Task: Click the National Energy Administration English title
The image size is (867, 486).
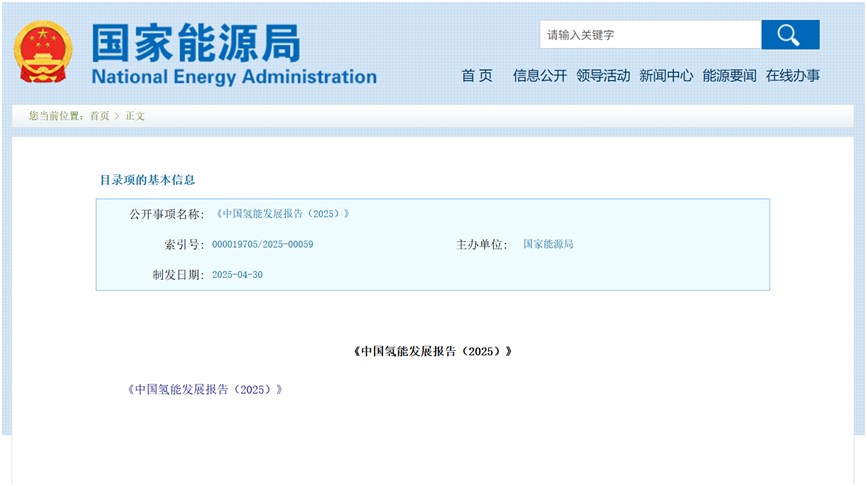Action: [x=234, y=77]
